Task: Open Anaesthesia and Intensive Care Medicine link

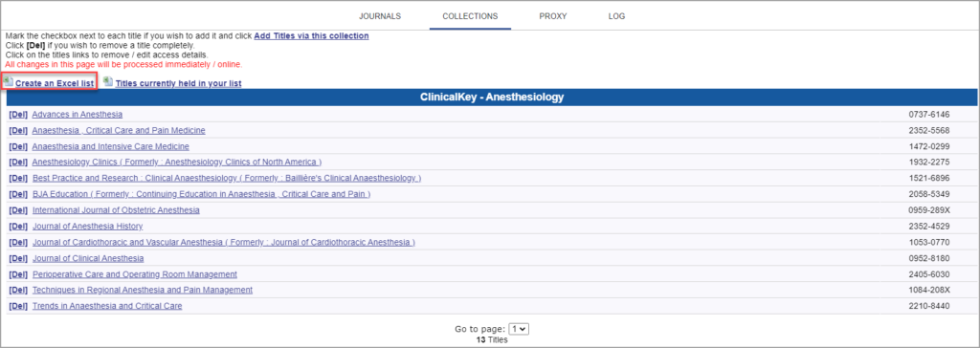Action: coord(111,146)
